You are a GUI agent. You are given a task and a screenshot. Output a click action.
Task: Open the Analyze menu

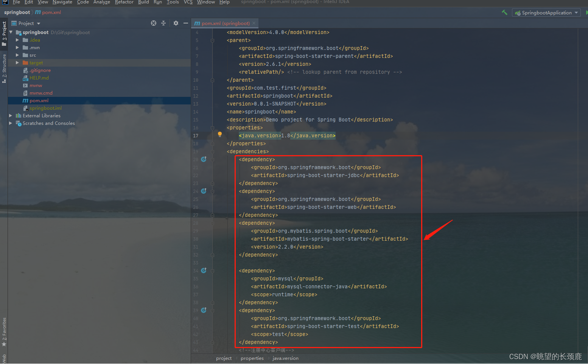click(102, 2)
